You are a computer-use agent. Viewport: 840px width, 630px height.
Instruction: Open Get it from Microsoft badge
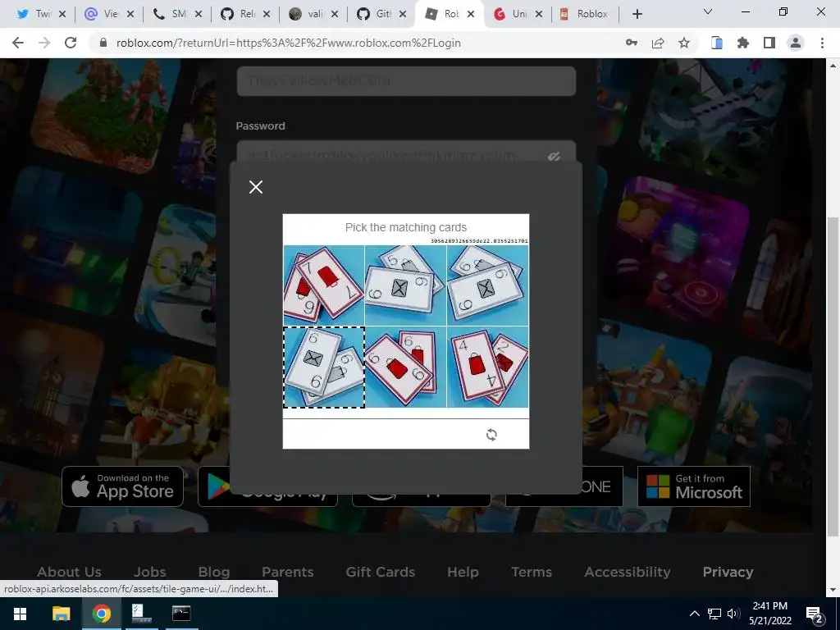694,486
